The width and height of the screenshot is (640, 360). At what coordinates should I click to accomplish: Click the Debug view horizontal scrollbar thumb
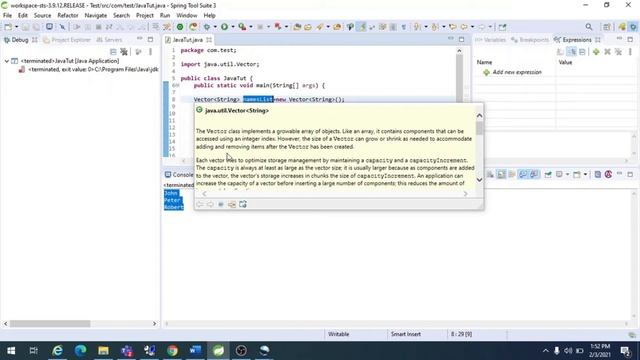pos(50,324)
